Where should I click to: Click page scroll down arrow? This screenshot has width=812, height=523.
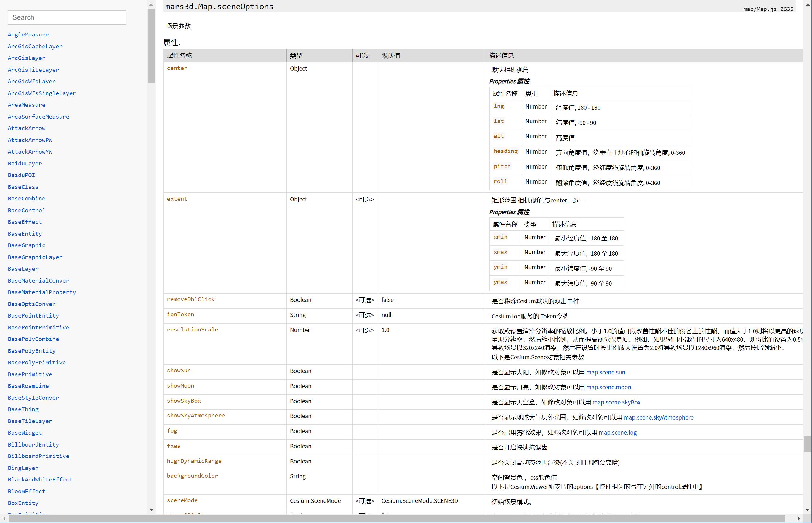(808, 510)
